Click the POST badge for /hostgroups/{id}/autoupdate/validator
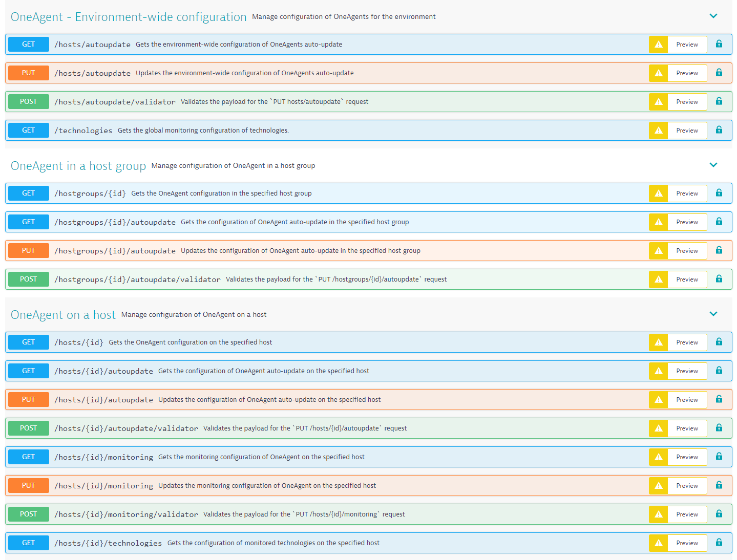The image size is (737, 560). 29,279
